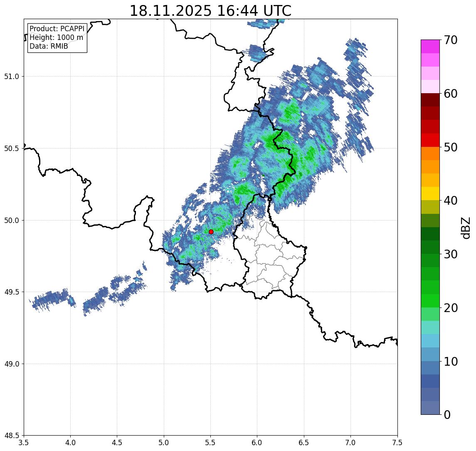Click the colorbar tick label '30'

[451, 254]
